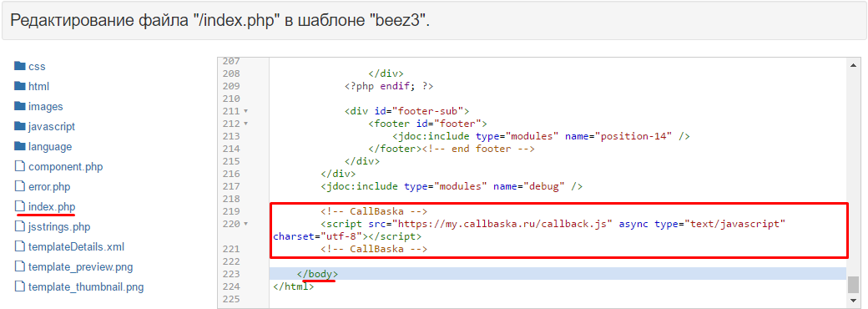868x309 pixels.
Task: Open the html folder icon
Action: coord(20,86)
